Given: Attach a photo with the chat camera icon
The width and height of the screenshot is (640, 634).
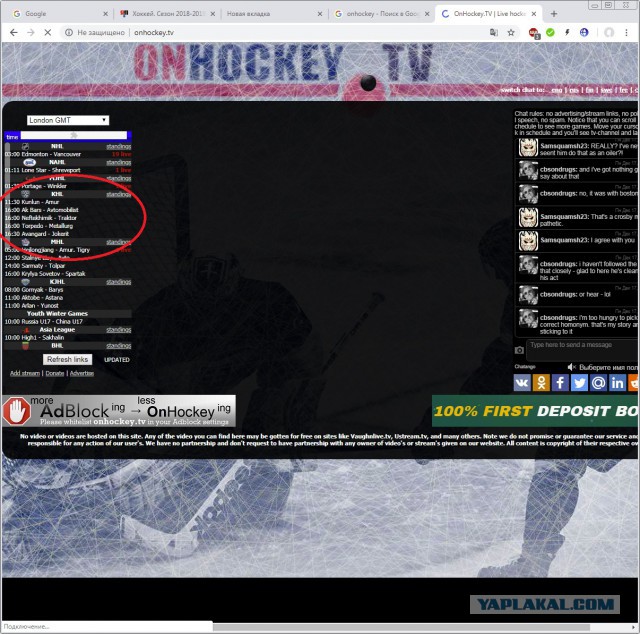Looking at the screenshot, I should pyautogui.click(x=519, y=350).
